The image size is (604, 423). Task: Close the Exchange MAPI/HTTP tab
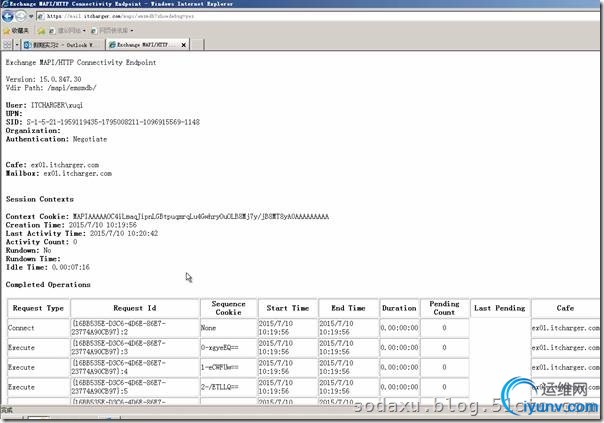184,45
